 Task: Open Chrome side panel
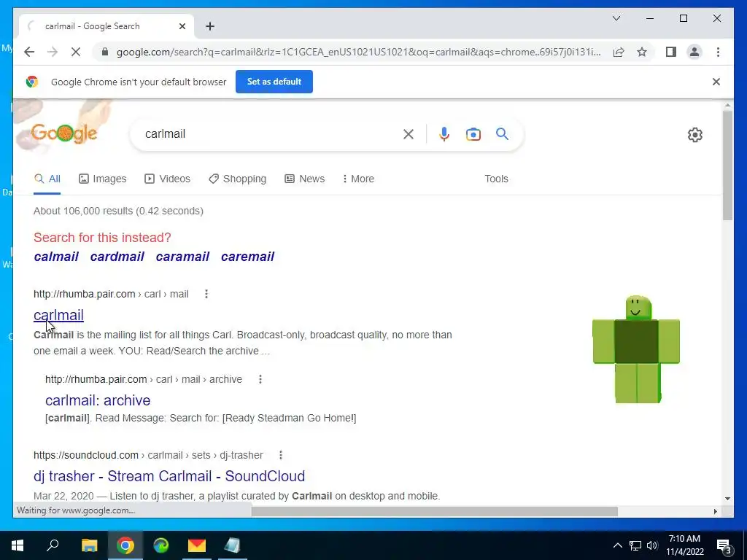point(671,52)
